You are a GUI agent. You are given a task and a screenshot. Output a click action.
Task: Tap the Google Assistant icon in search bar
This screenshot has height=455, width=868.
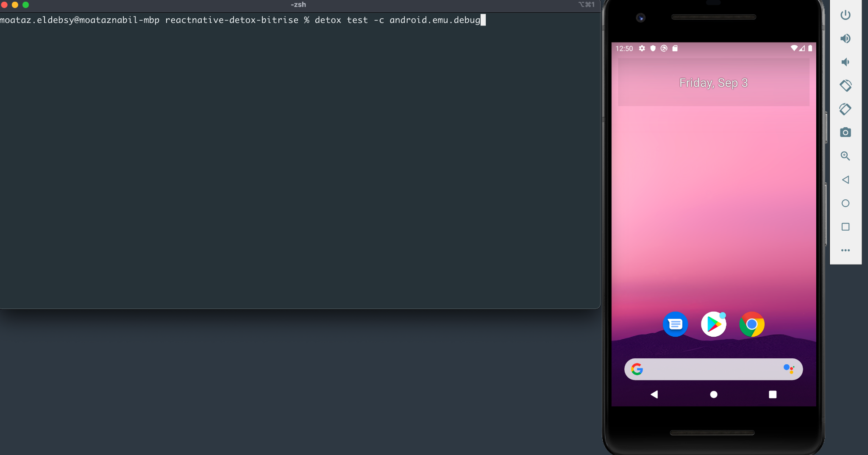click(x=789, y=369)
